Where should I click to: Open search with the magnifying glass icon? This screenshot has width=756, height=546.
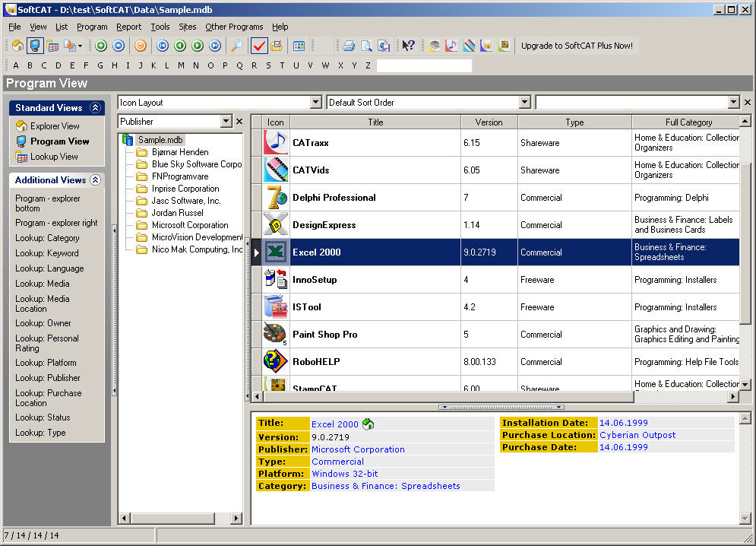coord(237,46)
